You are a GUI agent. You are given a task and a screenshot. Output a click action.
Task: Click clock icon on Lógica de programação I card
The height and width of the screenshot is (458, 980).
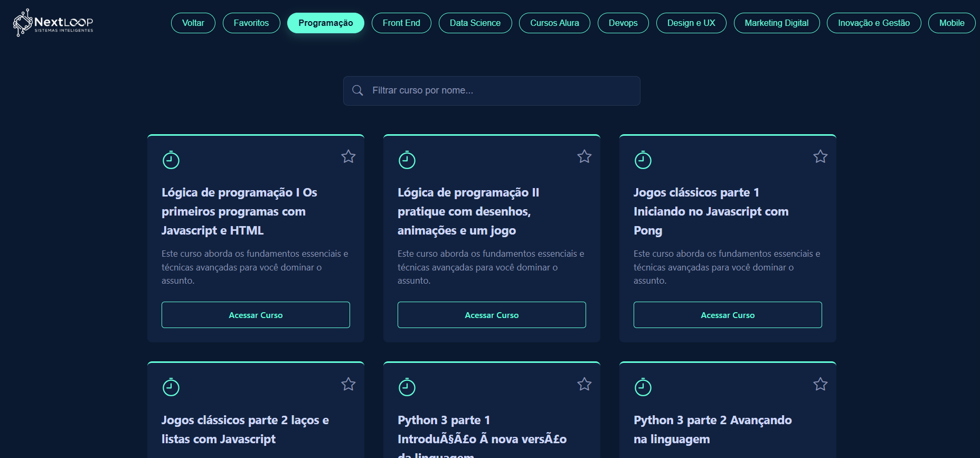pyautogui.click(x=171, y=160)
